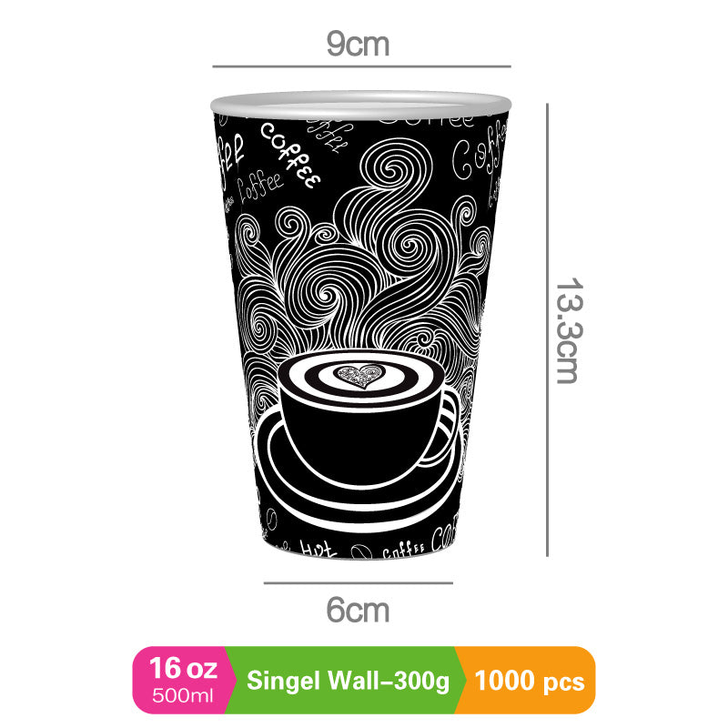Click the 13.3cm height label
The image size is (728, 728).
click(x=568, y=330)
